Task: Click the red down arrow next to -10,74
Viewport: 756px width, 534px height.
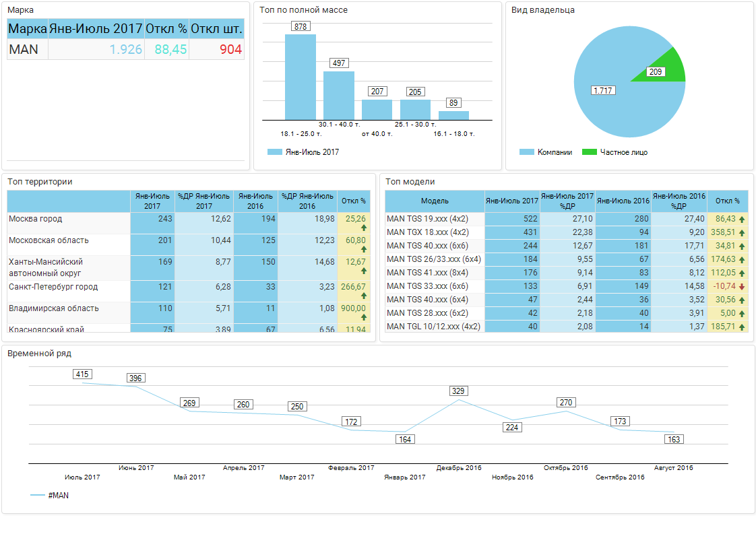Action: 742,287
